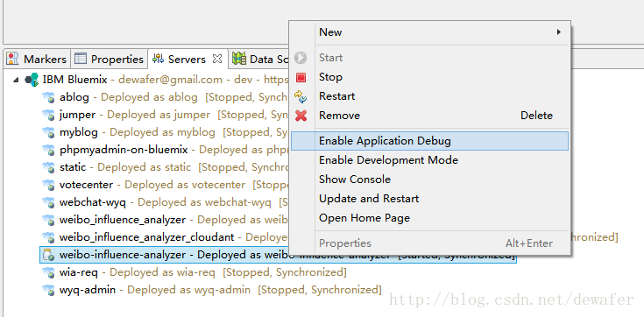Click the wia-req Stopped, Synchronized status
The image size is (644, 317).
click(x=285, y=272)
